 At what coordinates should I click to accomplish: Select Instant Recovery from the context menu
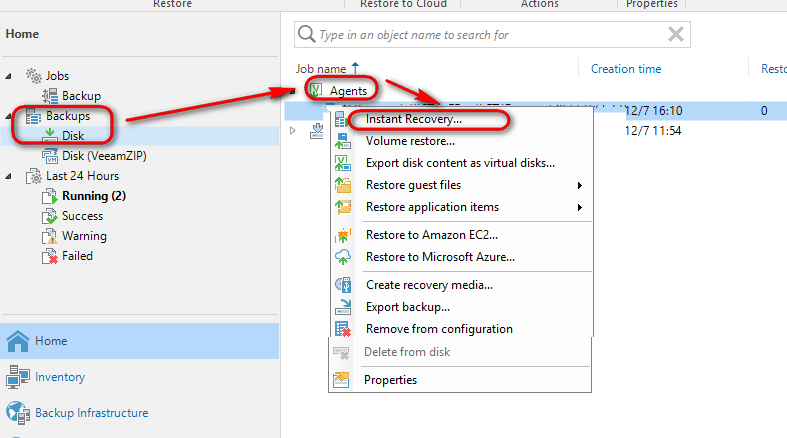[x=414, y=119]
